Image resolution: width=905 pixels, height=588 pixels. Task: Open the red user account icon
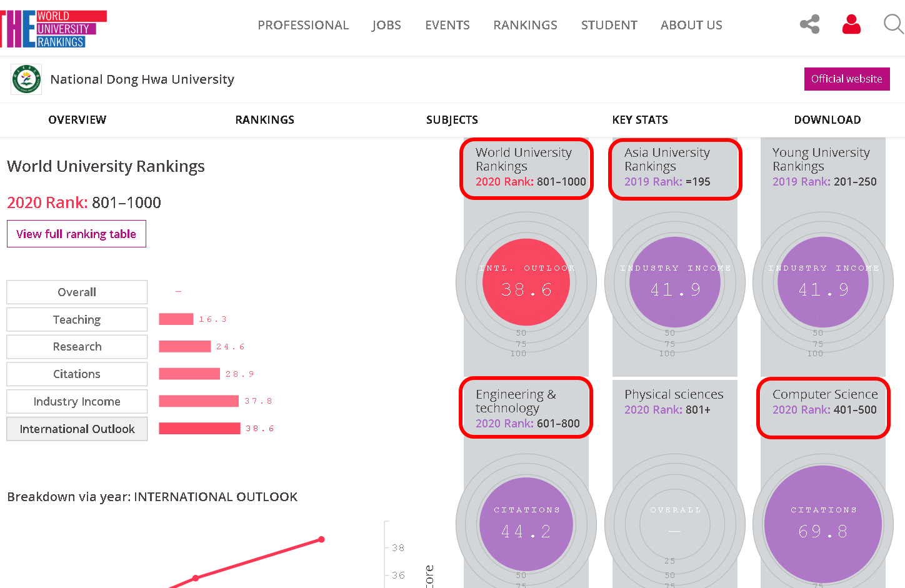(x=851, y=24)
